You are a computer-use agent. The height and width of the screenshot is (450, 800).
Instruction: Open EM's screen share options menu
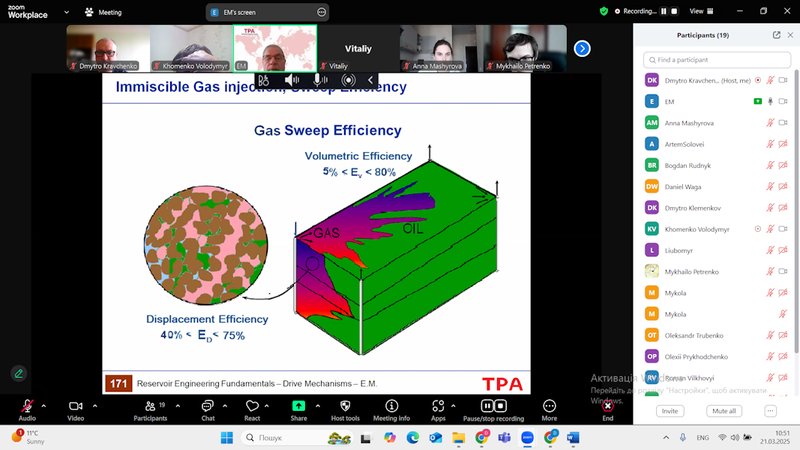click(x=321, y=12)
